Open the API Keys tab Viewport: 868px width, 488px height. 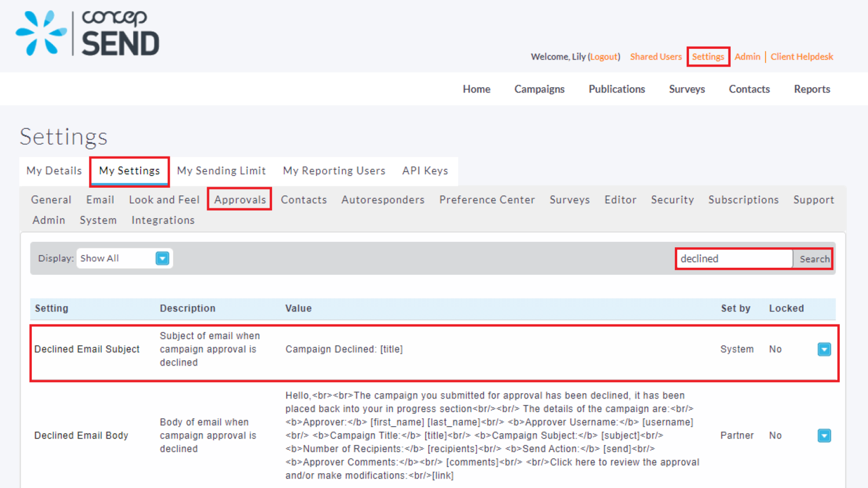[425, 171]
